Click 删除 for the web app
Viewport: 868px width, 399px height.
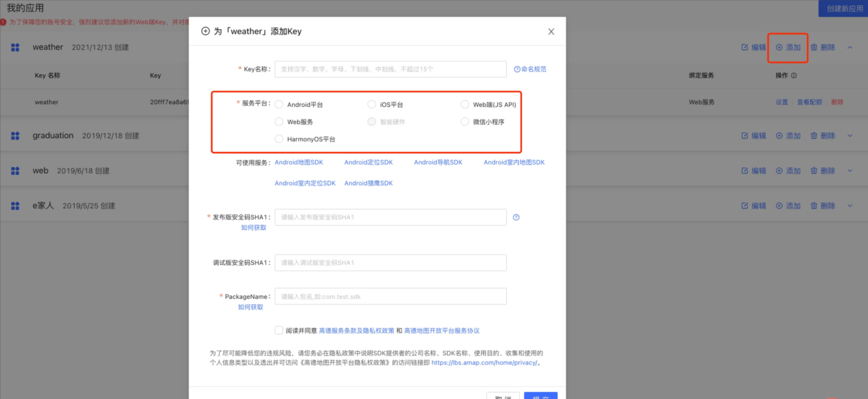click(823, 171)
